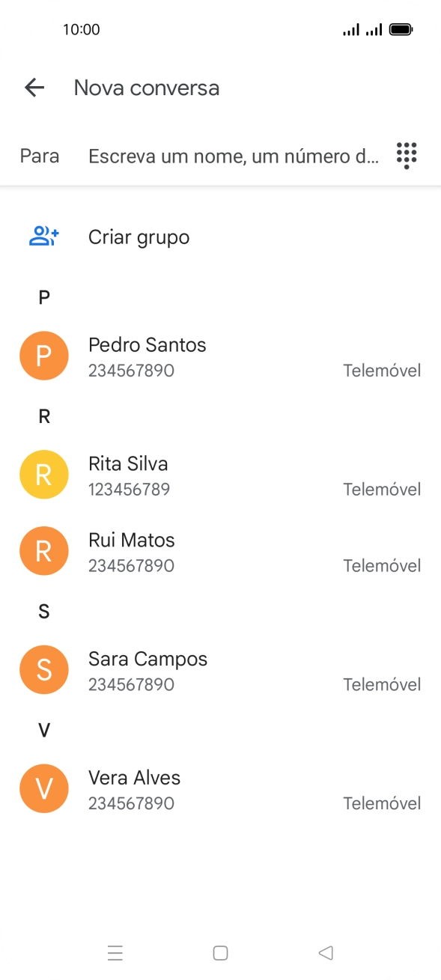Click the Telemóvel label next to Rita Silva

click(382, 489)
